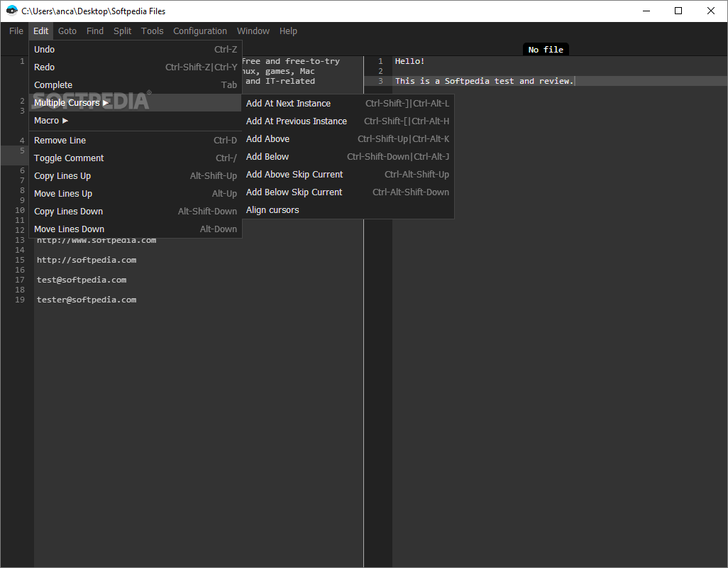Image resolution: width=728 pixels, height=568 pixels.
Task: Click line number 15 in left gutter
Action: point(20,260)
